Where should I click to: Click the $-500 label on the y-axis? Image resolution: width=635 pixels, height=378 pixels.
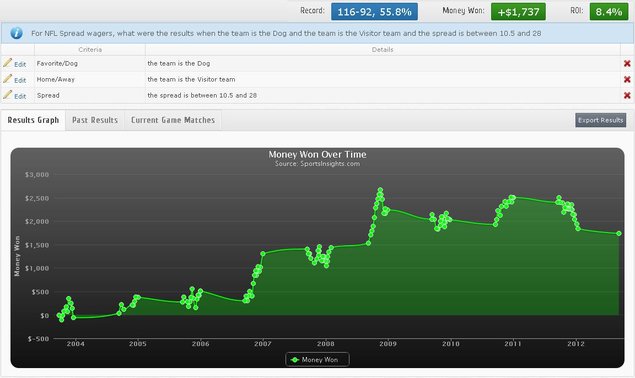[x=38, y=338]
